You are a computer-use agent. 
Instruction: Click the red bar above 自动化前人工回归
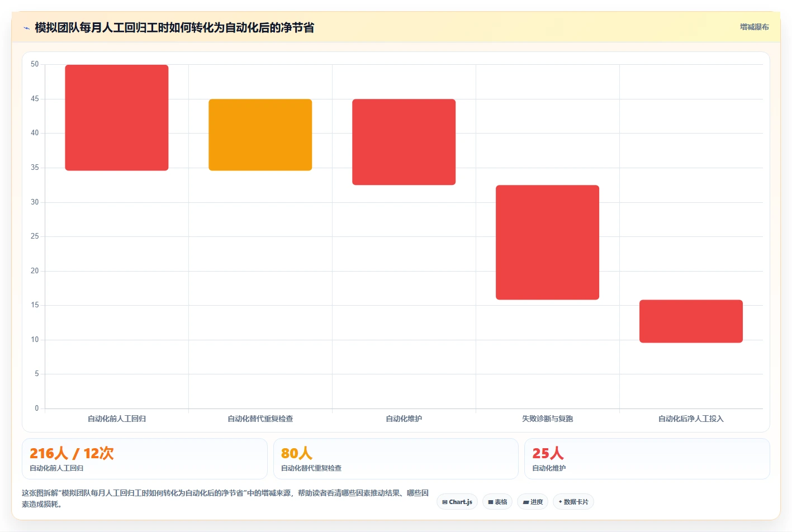117,117
